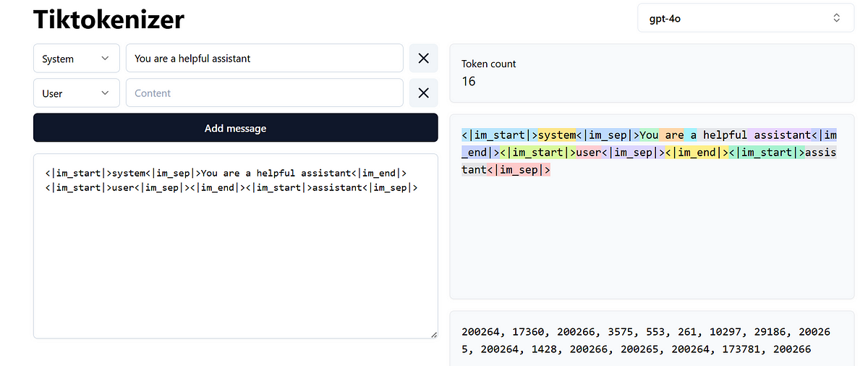The width and height of the screenshot is (868, 366).
Task: Click the Add message button
Action: pos(236,128)
